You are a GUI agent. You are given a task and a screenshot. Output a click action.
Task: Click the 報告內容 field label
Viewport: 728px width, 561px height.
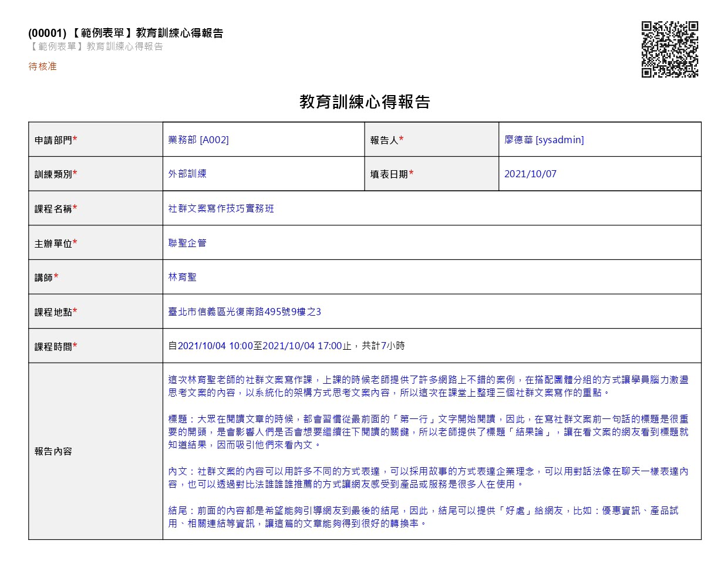[53, 451]
